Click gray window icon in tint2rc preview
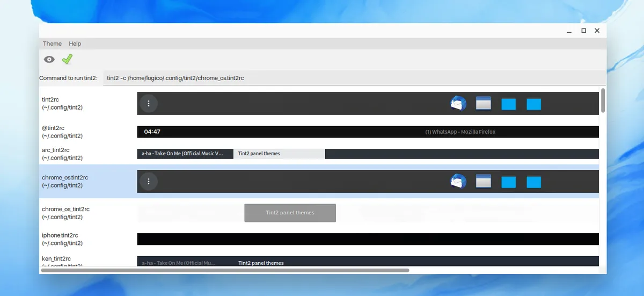Viewport: 644px width, 296px height. coord(484,103)
